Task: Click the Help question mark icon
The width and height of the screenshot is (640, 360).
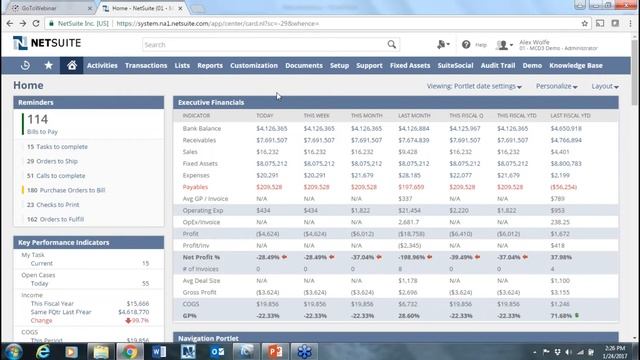Action: click(x=466, y=44)
